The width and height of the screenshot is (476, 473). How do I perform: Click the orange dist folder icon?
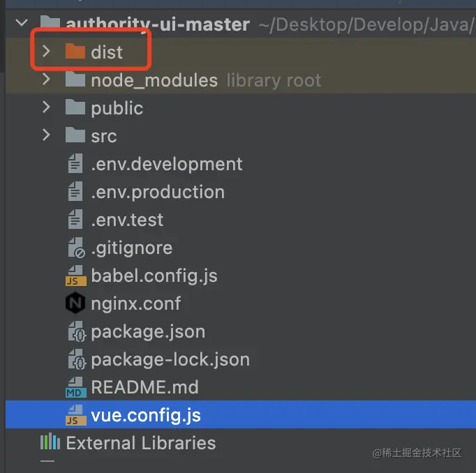pos(75,51)
